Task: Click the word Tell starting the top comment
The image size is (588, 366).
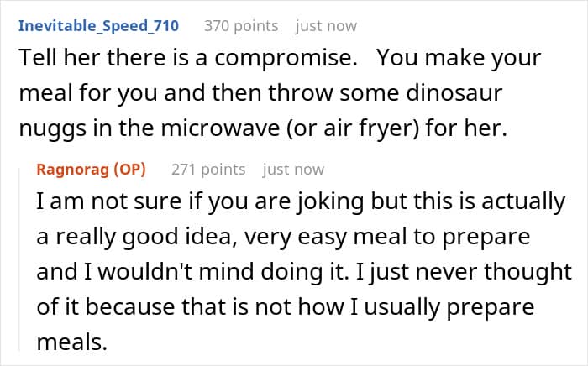Action: 37,58
